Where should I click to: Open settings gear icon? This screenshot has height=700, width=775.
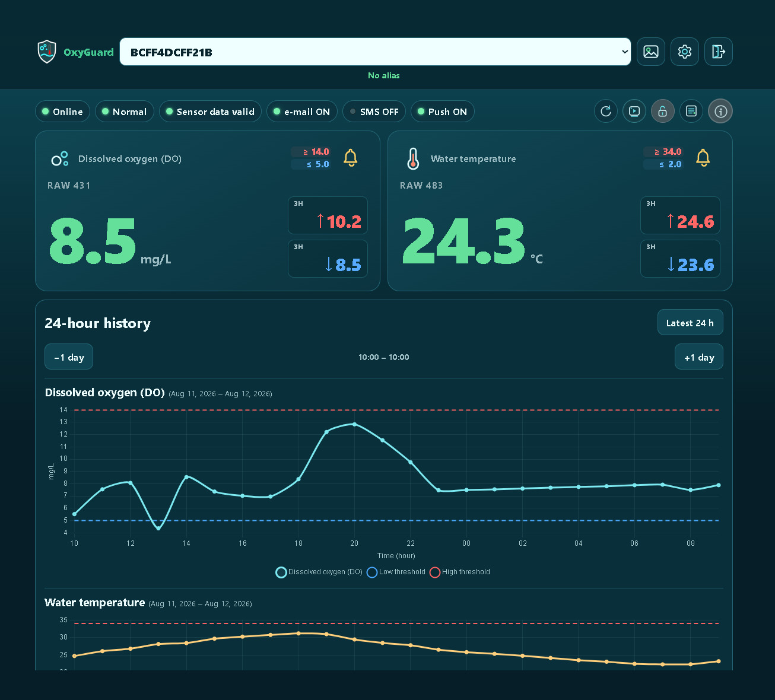click(x=685, y=52)
